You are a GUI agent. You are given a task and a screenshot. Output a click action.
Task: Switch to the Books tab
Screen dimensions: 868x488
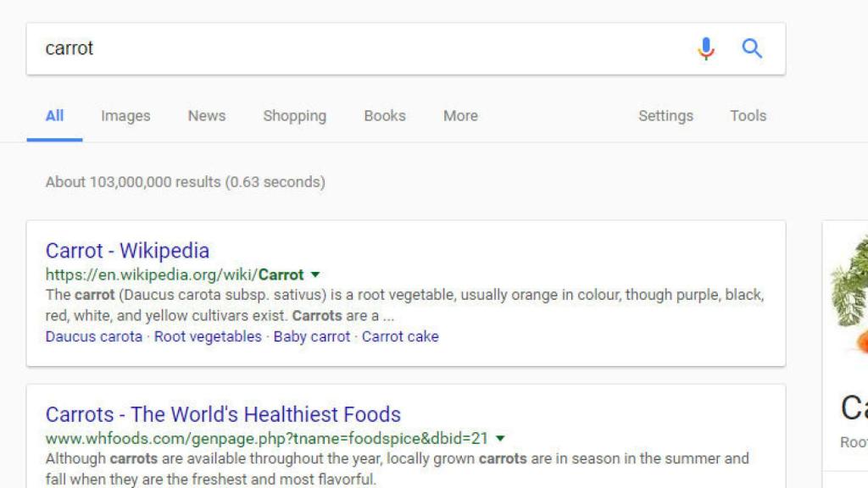[x=385, y=116]
